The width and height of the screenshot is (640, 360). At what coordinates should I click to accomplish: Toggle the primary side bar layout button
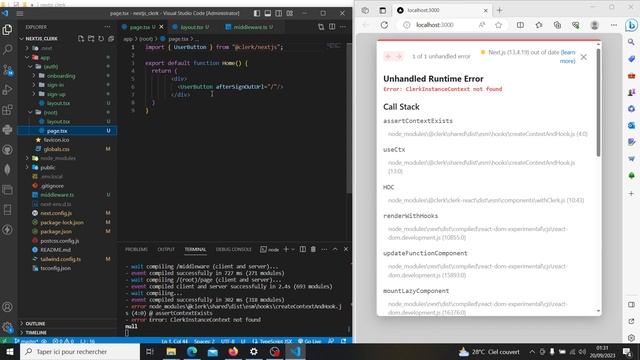point(257,13)
